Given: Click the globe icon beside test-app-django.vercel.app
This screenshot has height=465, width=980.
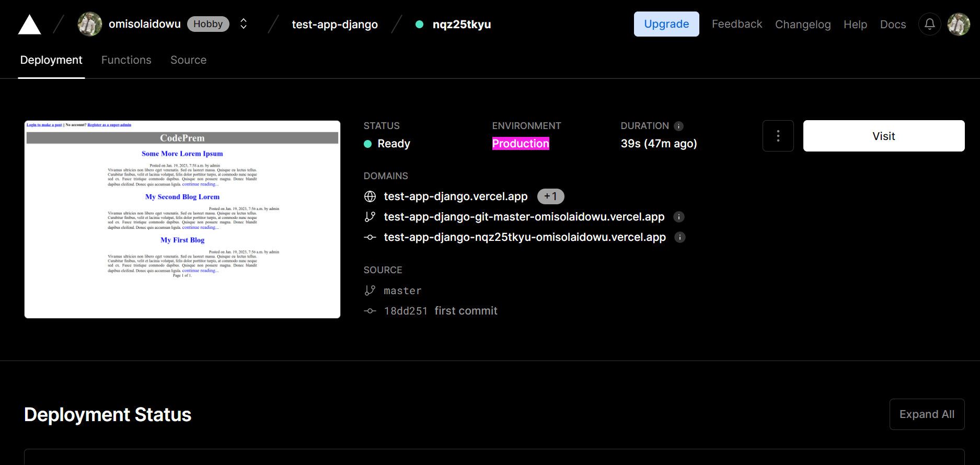Looking at the screenshot, I should coord(370,196).
